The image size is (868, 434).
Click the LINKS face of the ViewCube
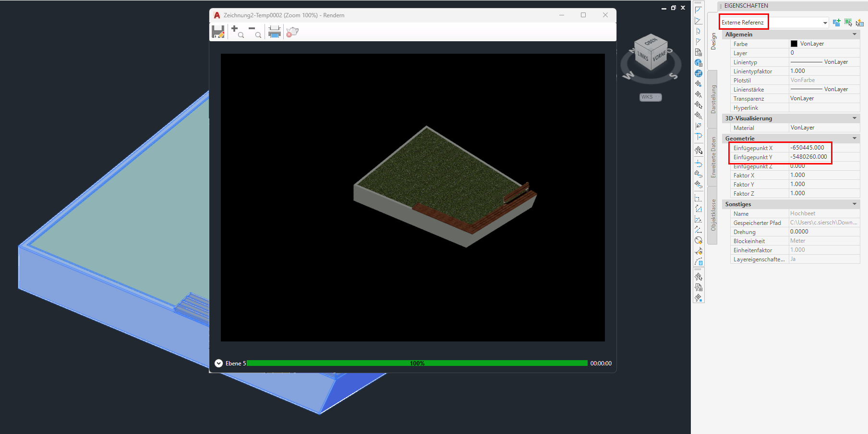click(643, 57)
